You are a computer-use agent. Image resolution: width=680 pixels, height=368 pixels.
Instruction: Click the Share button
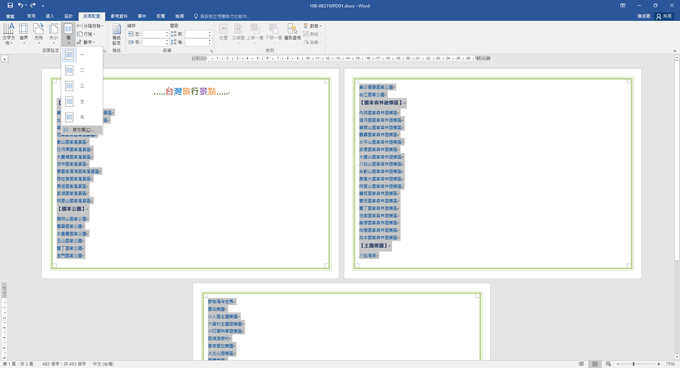(x=664, y=16)
